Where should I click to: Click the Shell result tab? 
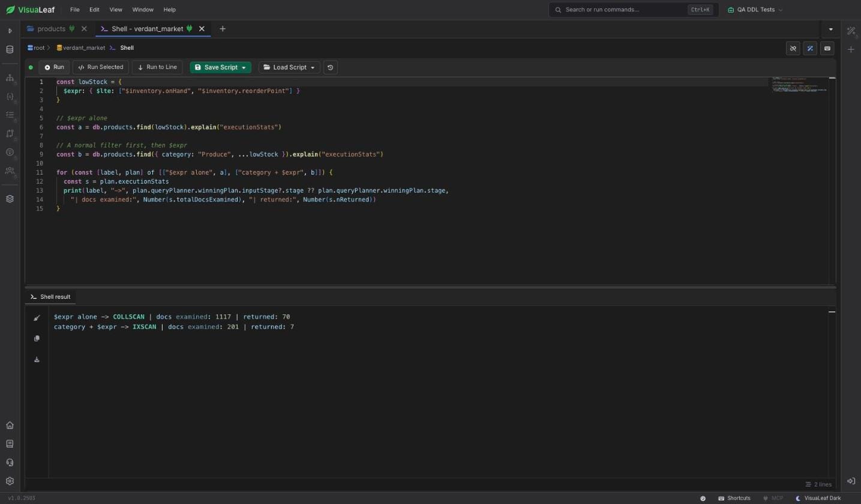[x=50, y=297]
